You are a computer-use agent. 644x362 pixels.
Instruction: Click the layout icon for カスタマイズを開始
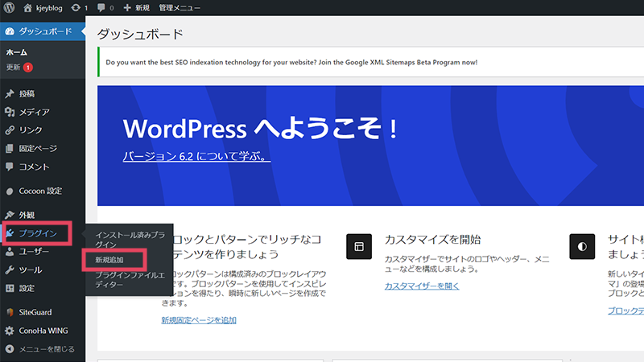[359, 246]
